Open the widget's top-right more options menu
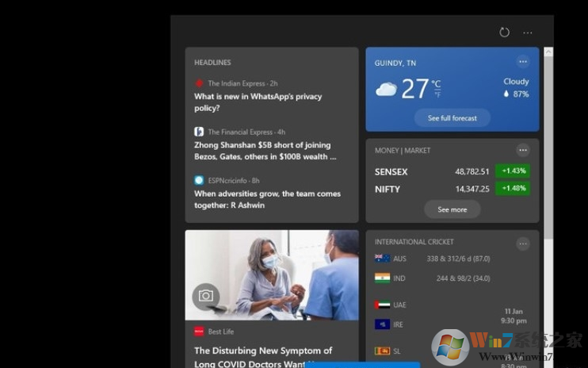 click(x=528, y=33)
